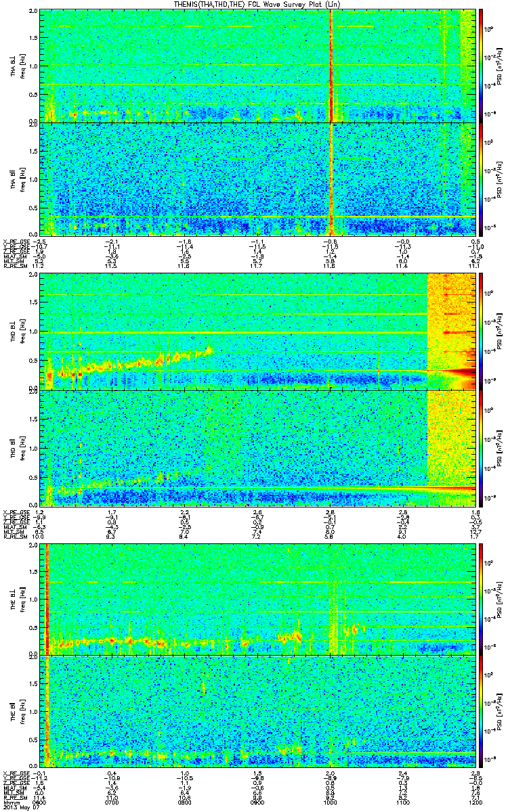The width and height of the screenshot is (508, 812).
Task: Click the 1000 time tick label
Action: (330, 803)
